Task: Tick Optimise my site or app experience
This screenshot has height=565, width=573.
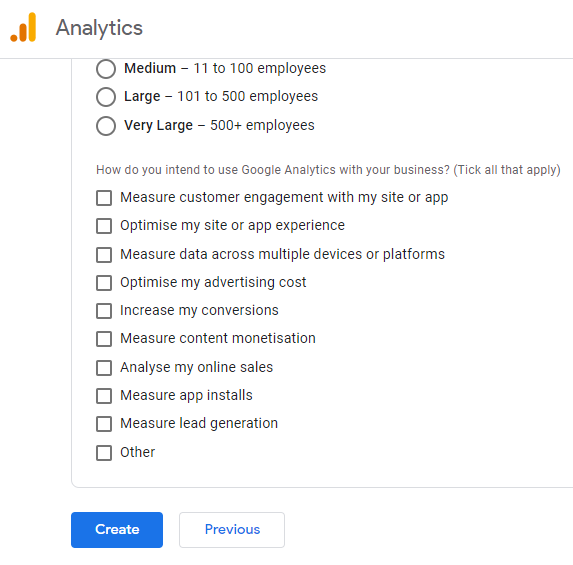Action: pyautogui.click(x=104, y=226)
